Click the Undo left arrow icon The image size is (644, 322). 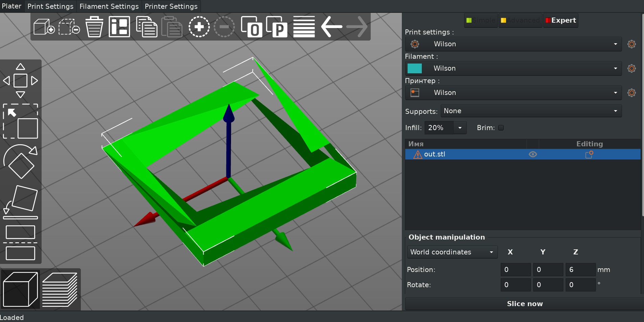point(331,27)
